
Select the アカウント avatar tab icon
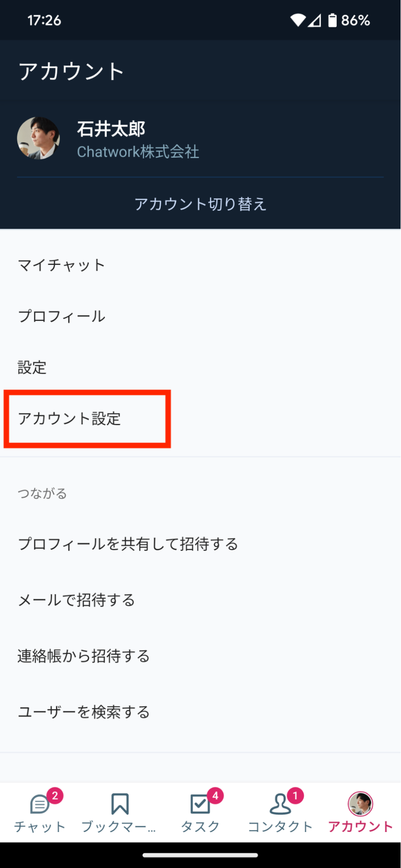(x=360, y=804)
